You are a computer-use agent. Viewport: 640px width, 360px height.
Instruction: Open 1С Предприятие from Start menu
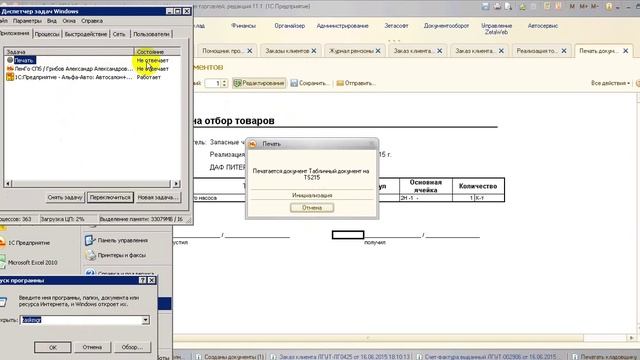pyautogui.click(x=24, y=243)
